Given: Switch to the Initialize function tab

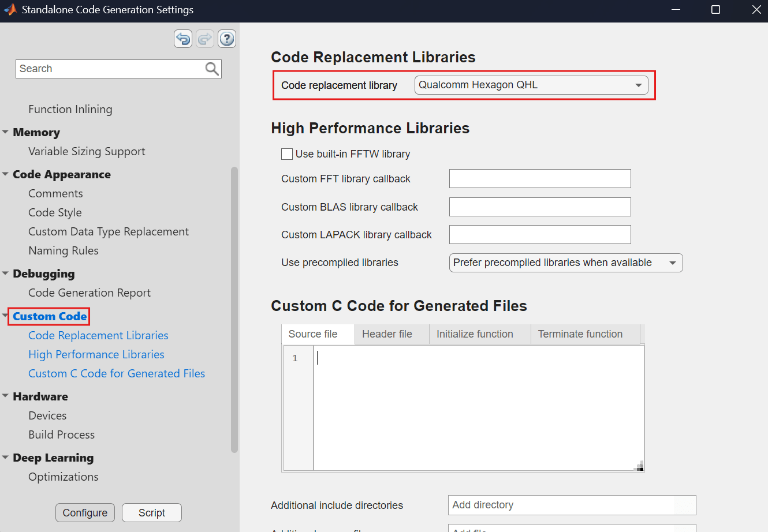Looking at the screenshot, I should click(475, 334).
